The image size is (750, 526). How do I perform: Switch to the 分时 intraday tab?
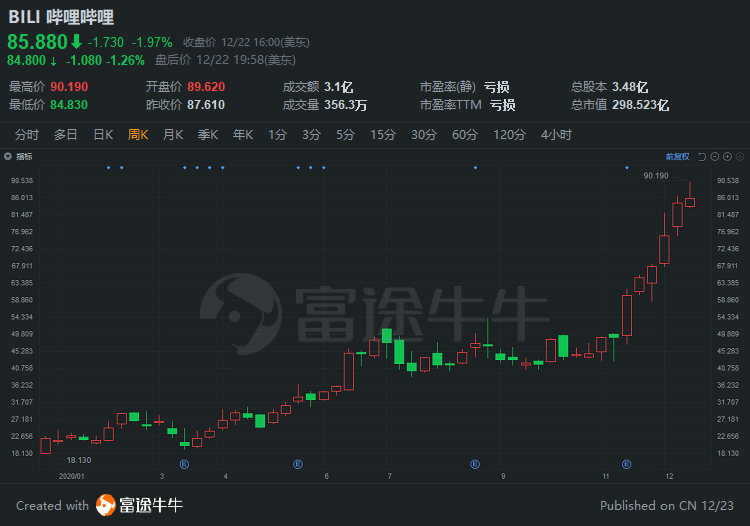pyautogui.click(x=27, y=135)
